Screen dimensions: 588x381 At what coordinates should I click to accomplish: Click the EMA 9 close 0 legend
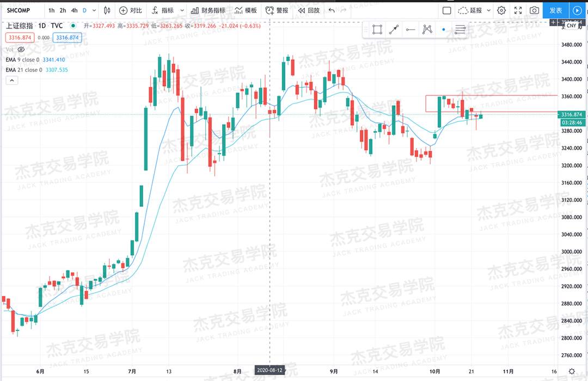[22, 60]
